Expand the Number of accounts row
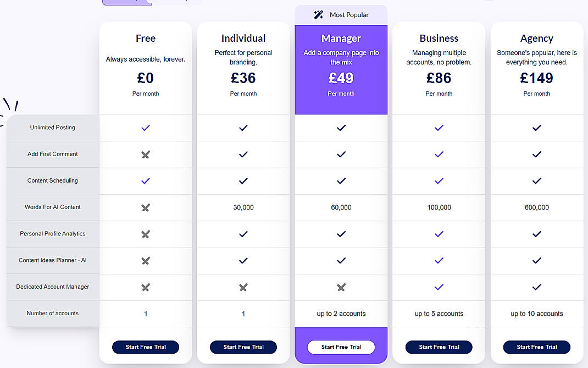The image size is (588, 368). pyautogui.click(x=52, y=313)
